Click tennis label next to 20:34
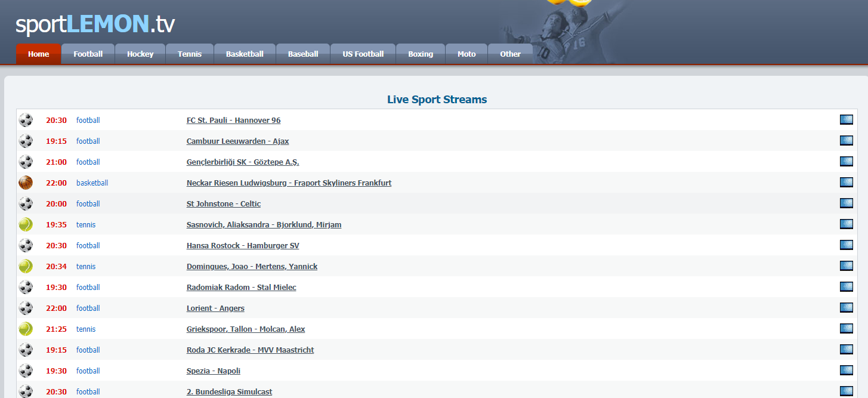Image resolution: width=868 pixels, height=398 pixels. point(86,266)
